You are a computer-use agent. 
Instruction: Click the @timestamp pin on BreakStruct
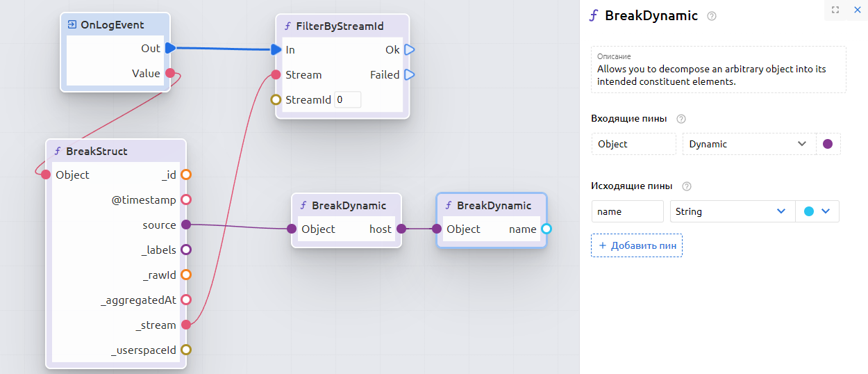pyautogui.click(x=185, y=200)
